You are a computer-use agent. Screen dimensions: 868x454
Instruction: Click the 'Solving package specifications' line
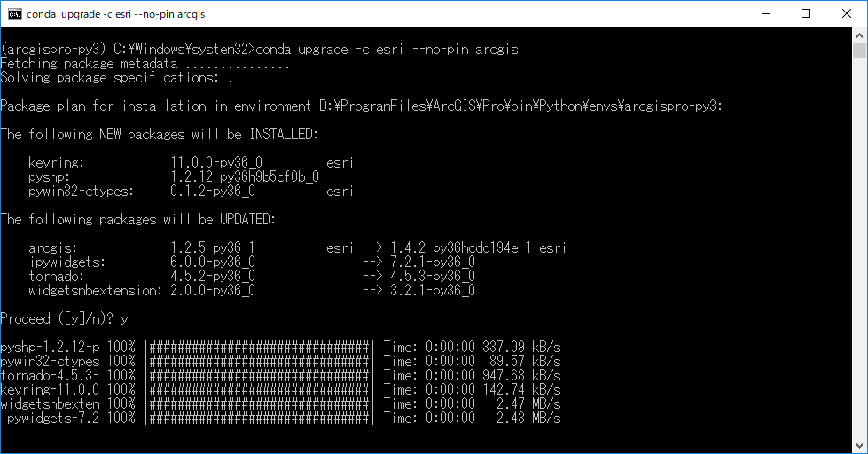(117, 78)
